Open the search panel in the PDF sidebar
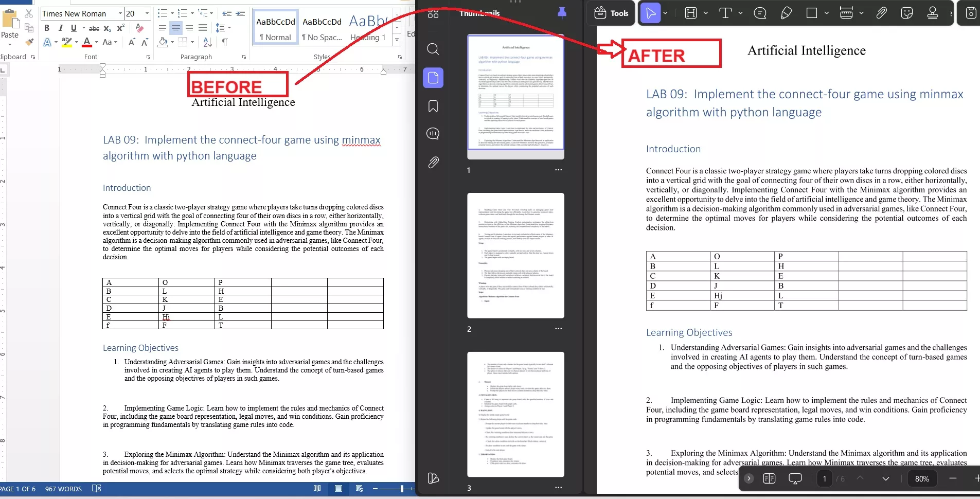The height and width of the screenshot is (499, 980). [433, 49]
